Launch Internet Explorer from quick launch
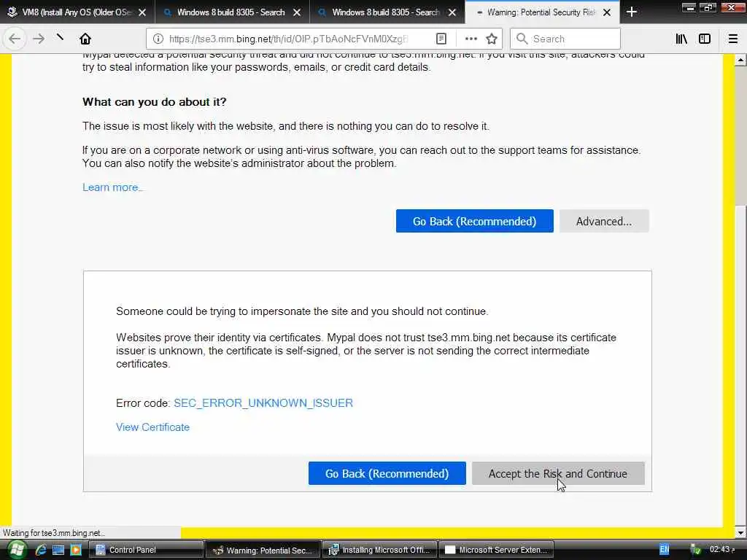Screen dimensions: 747x560 tap(41, 550)
